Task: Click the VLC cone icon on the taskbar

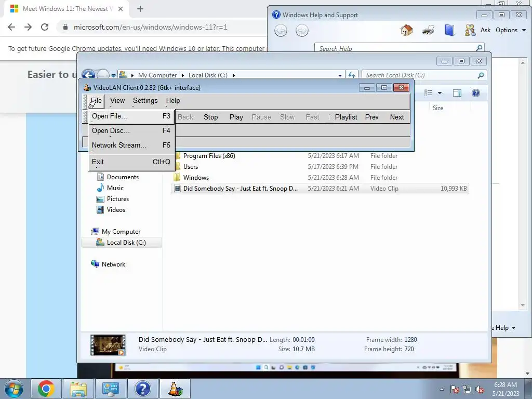Action: pyautogui.click(x=175, y=389)
